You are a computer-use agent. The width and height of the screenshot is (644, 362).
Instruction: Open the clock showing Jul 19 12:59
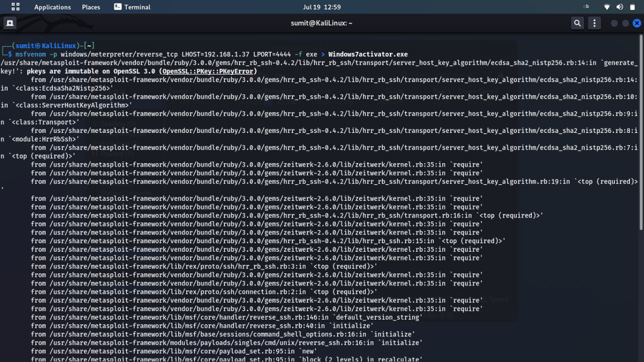pos(322,7)
